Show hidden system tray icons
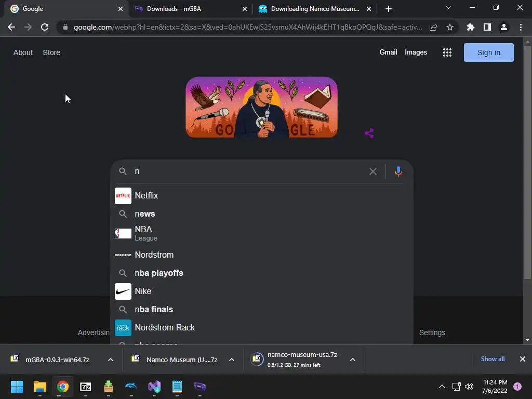The height and width of the screenshot is (399, 532). coord(442,387)
